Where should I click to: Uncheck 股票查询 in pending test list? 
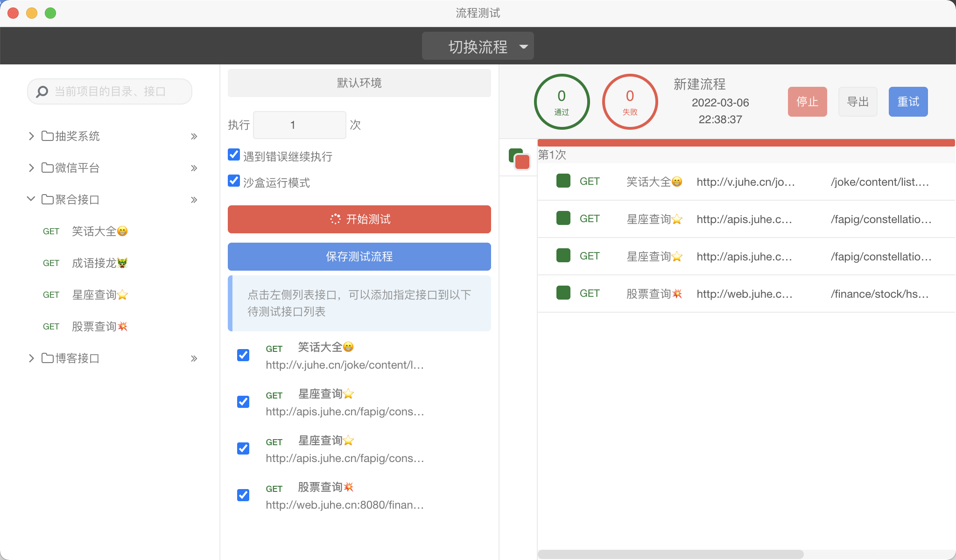click(x=243, y=495)
